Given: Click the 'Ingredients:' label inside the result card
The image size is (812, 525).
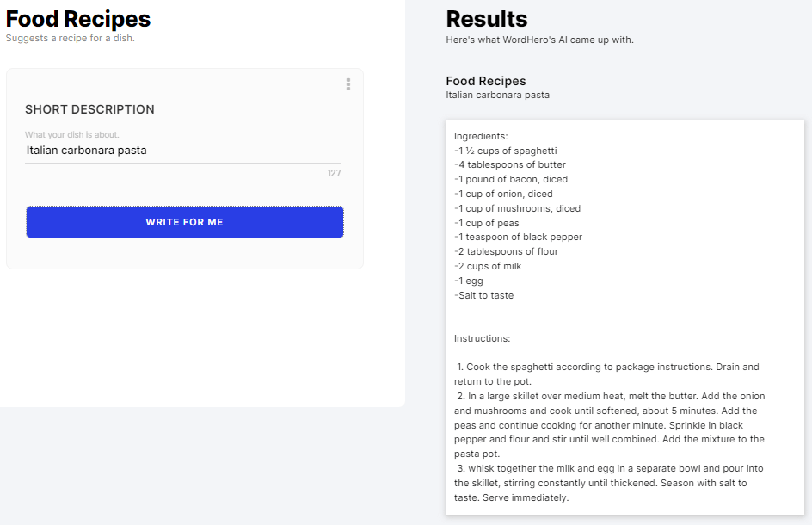Looking at the screenshot, I should pos(474,136).
